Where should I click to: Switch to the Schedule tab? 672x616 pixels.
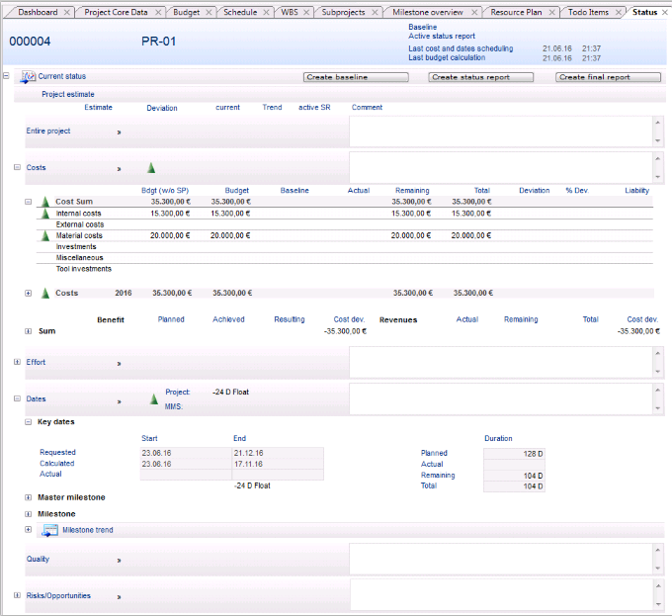pyautogui.click(x=240, y=12)
